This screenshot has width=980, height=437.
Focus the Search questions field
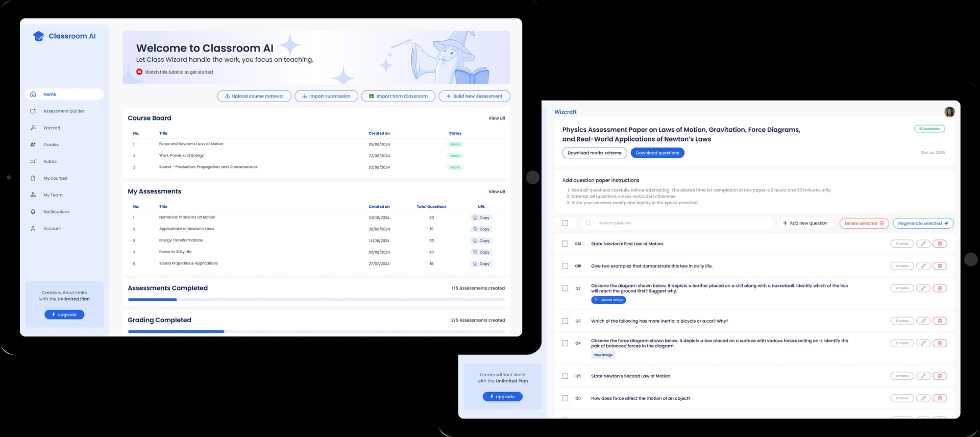(x=677, y=223)
